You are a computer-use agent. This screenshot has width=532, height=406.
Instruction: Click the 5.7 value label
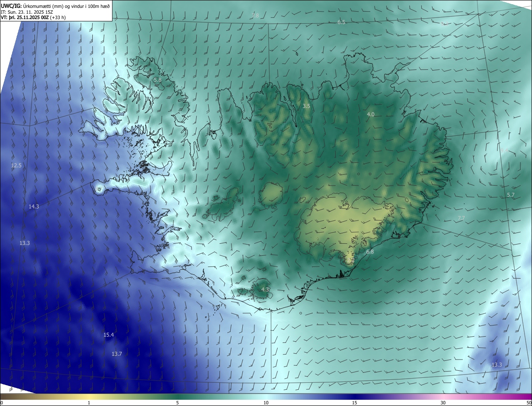coord(511,195)
